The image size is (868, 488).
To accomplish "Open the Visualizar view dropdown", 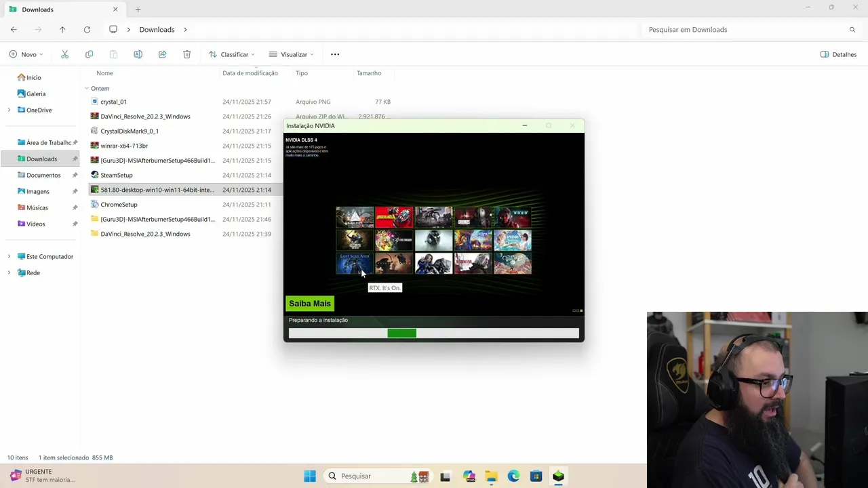I will click(x=292, y=54).
